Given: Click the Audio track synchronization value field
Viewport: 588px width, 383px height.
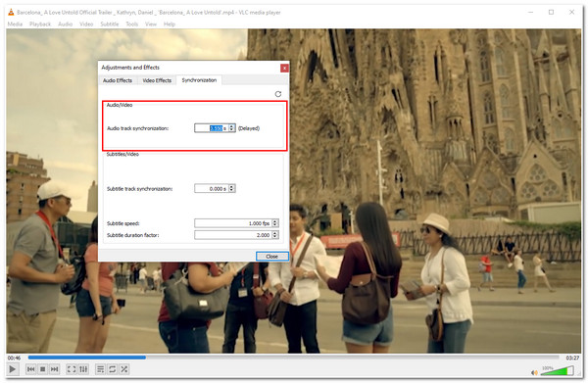Looking at the screenshot, I should pyautogui.click(x=212, y=128).
